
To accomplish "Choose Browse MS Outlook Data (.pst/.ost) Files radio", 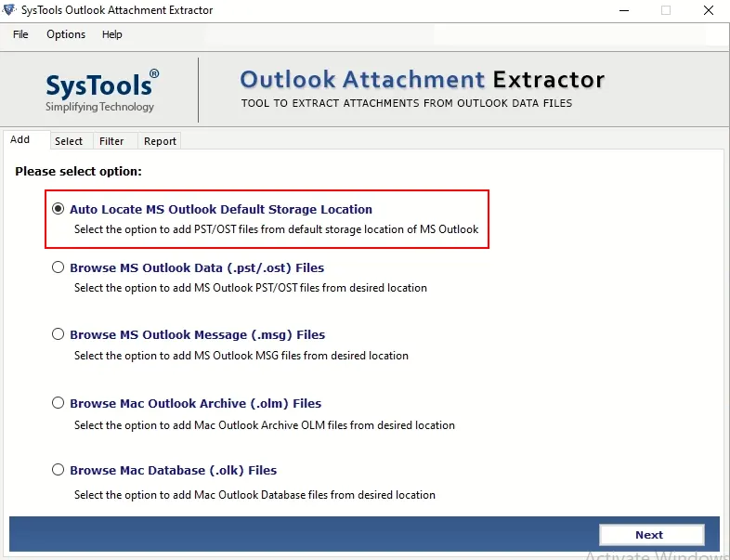I will tap(58, 267).
